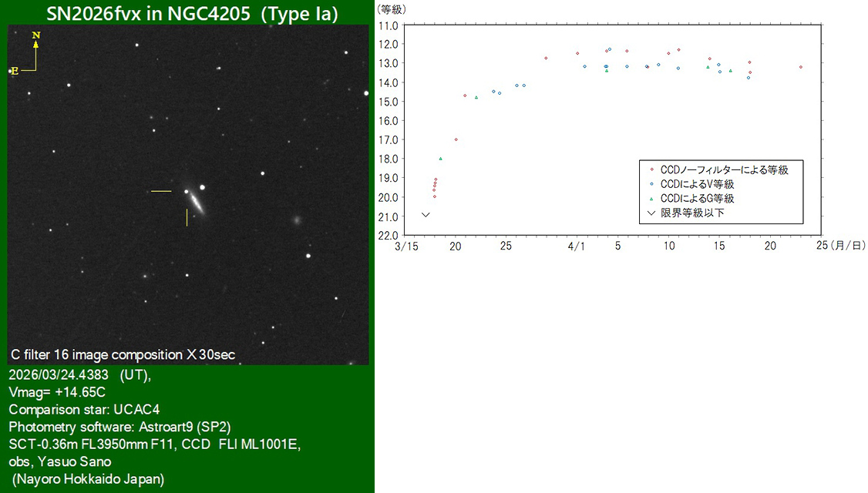Click the 22.0 magnitude label on y-axis
This screenshot has width=868, height=493.
coord(388,235)
